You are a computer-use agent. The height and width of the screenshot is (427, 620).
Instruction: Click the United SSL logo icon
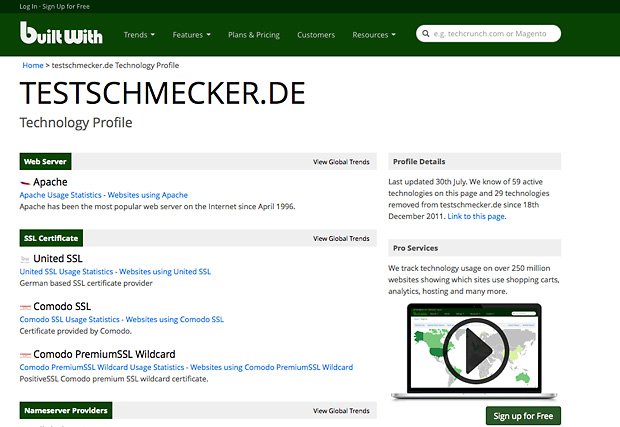click(x=25, y=259)
